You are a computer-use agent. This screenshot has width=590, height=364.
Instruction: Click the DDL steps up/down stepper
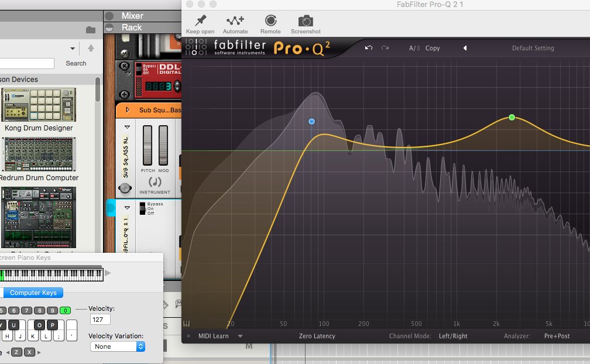coord(177,87)
